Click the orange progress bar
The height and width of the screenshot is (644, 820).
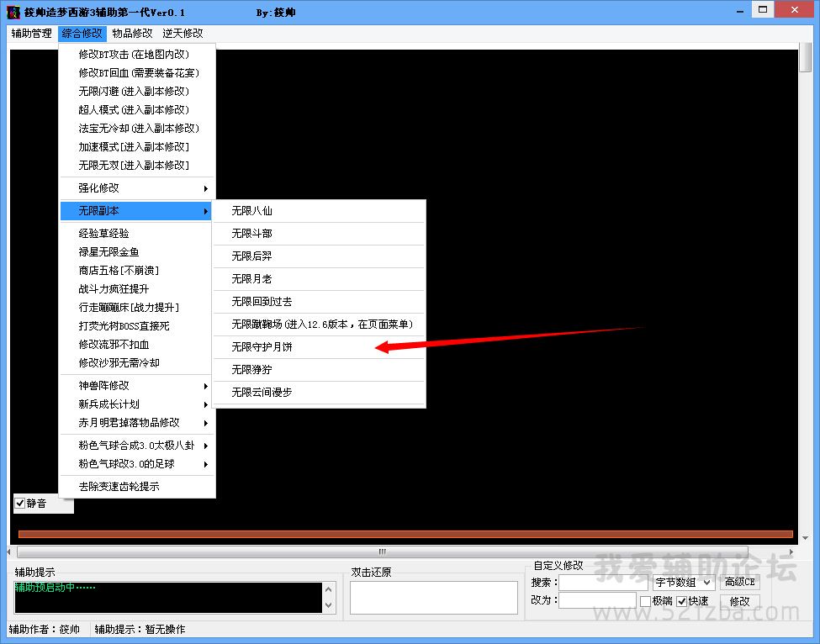click(405, 534)
